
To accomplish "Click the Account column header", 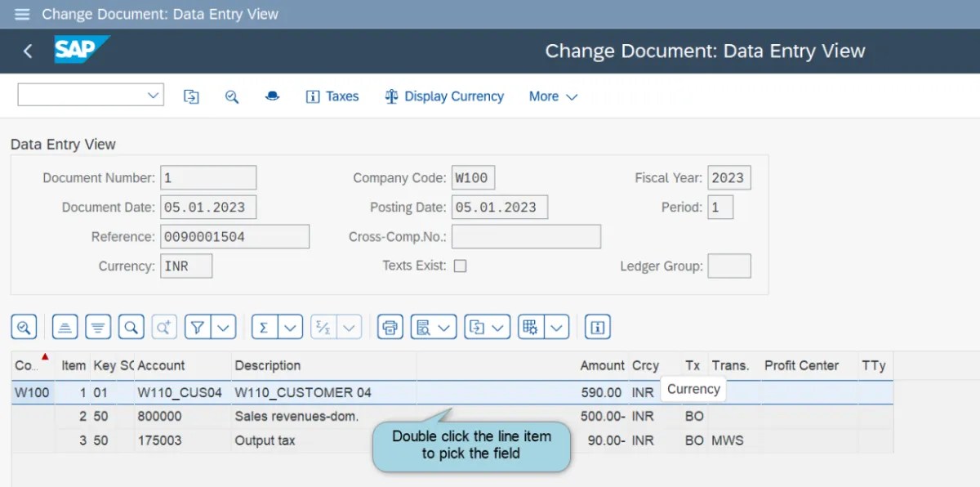I will tap(183, 366).
